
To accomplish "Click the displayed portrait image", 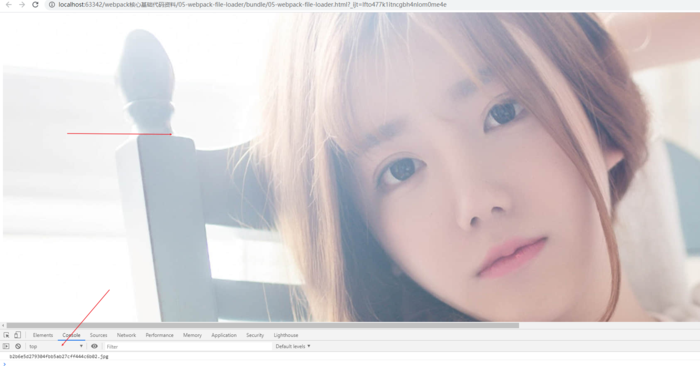I will click(x=351, y=167).
